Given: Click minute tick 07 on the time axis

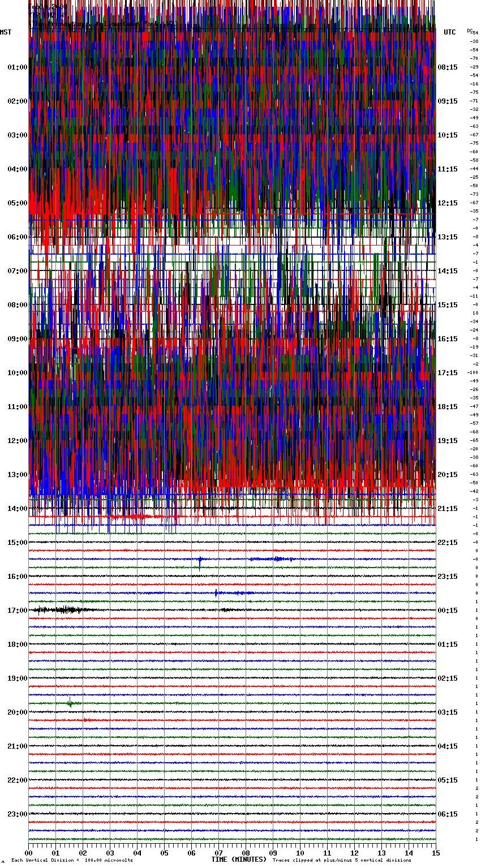Looking at the screenshot, I should [x=219, y=853].
